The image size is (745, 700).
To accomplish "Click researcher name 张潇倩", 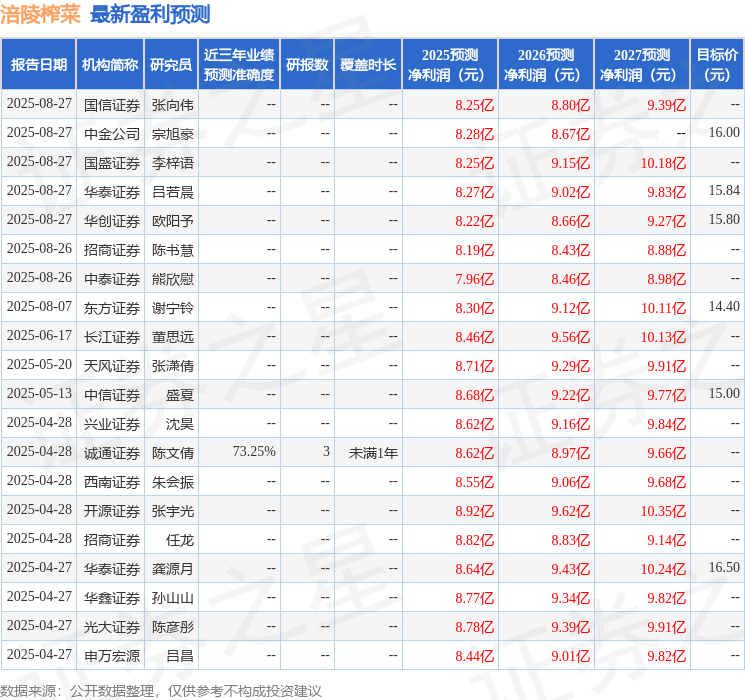I will (x=172, y=366).
